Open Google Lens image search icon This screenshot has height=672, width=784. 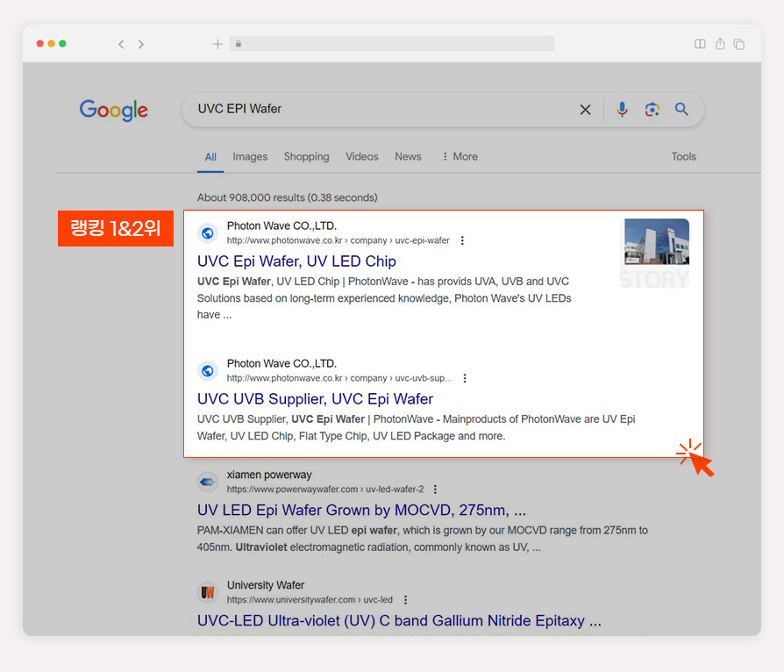coord(652,109)
